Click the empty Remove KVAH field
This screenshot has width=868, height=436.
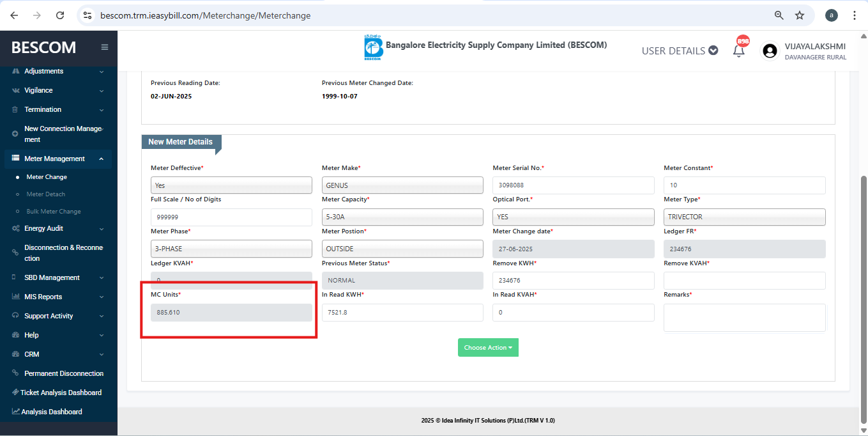point(745,281)
